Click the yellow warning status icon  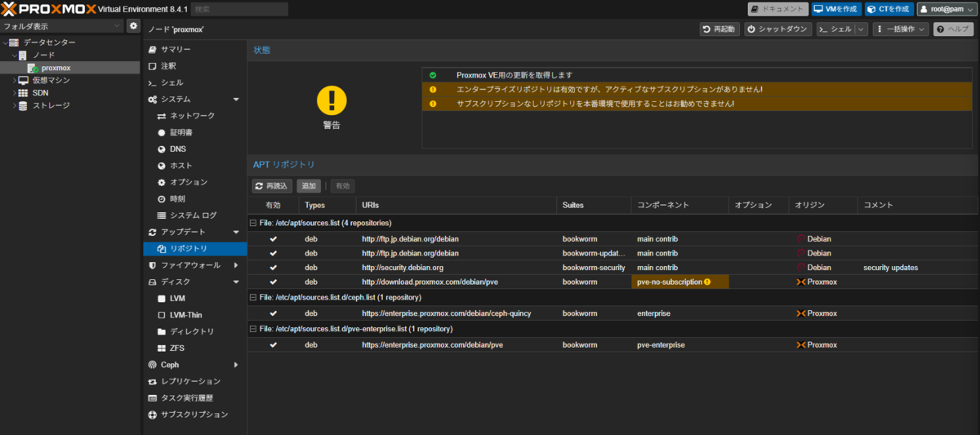click(332, 100)
